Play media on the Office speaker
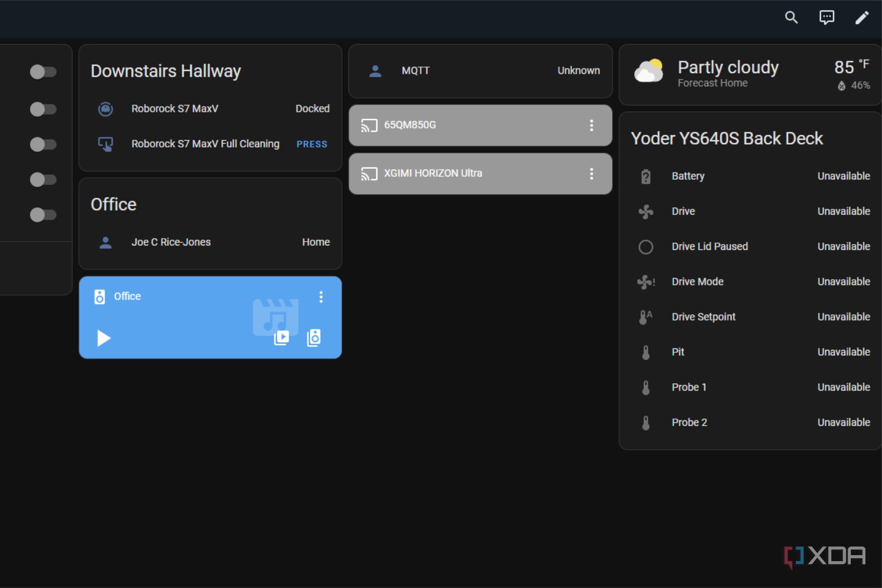 tap(103, 338)
